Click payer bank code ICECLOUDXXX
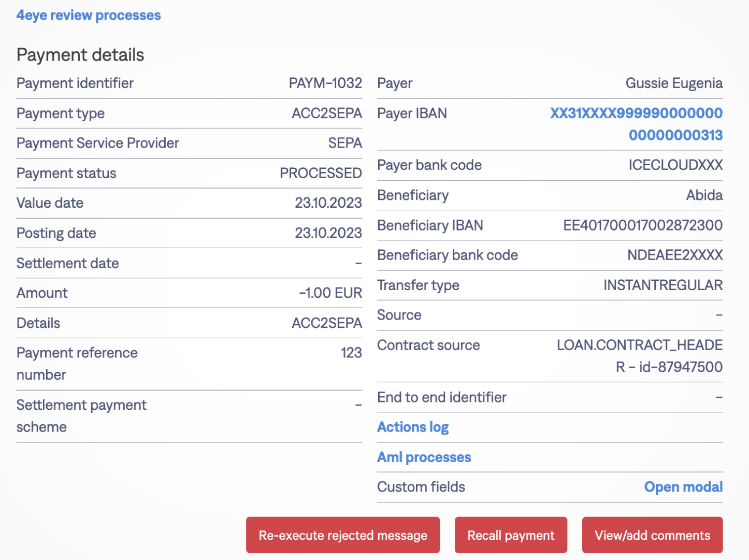 675,165
